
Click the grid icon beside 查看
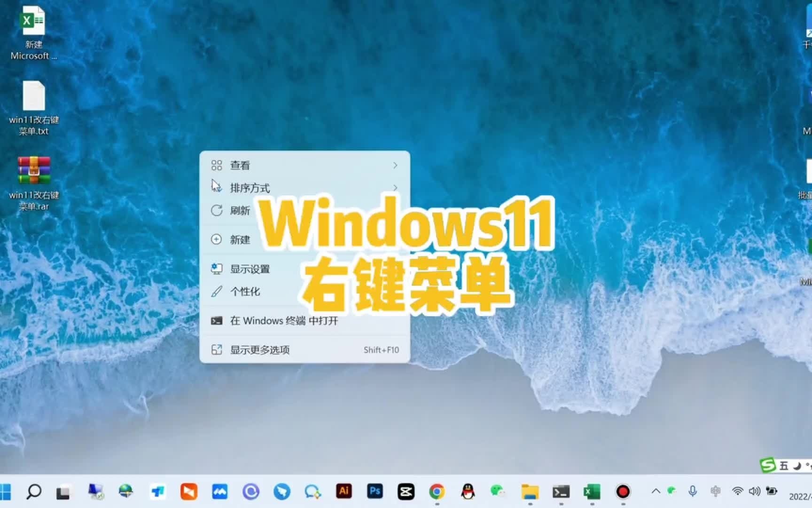(x=216, y=165)
